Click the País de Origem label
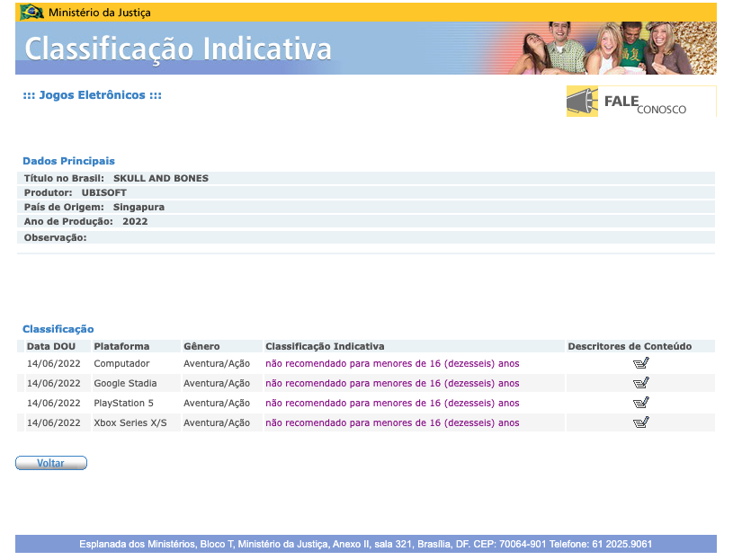The height and width of the screenshot is (560, 733). [x=64, y=208]
